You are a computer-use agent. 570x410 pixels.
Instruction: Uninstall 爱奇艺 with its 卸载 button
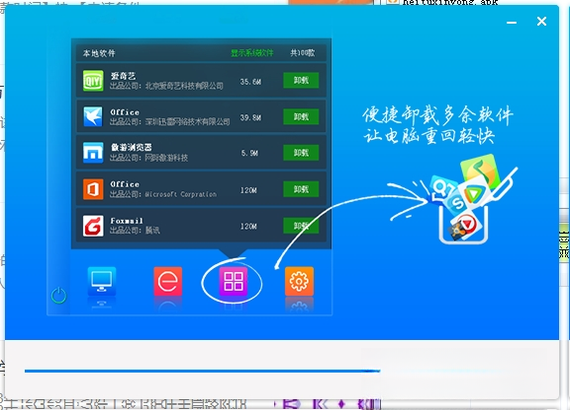click(x=301, y=80)
